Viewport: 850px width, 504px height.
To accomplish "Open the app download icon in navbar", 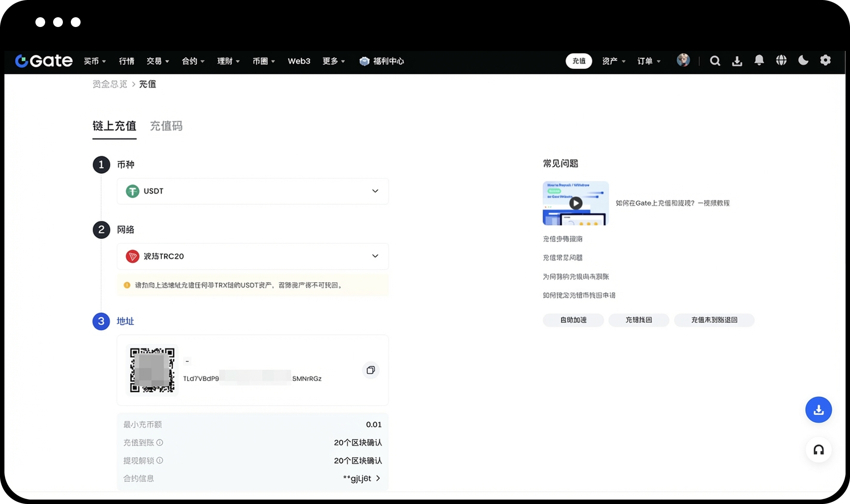I will pos(737,61).
